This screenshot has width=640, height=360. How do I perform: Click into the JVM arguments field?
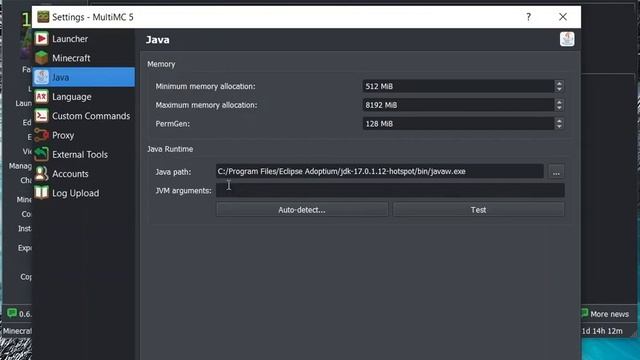390,190
